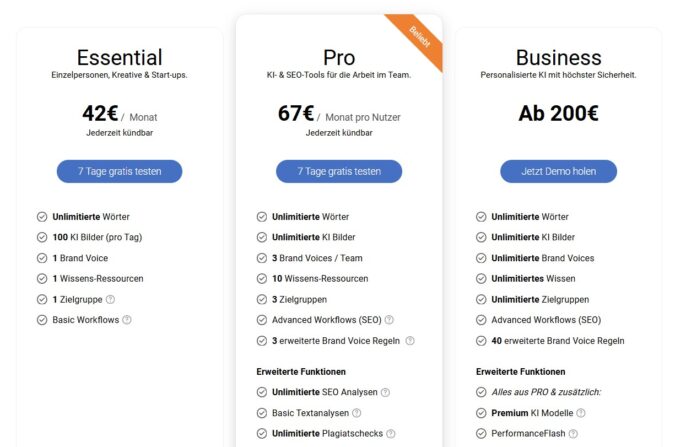Click checkmark beside Unlimitiertes Wissen
The width and height of the screenshot is (675, 447).
[x=482, y=279]
